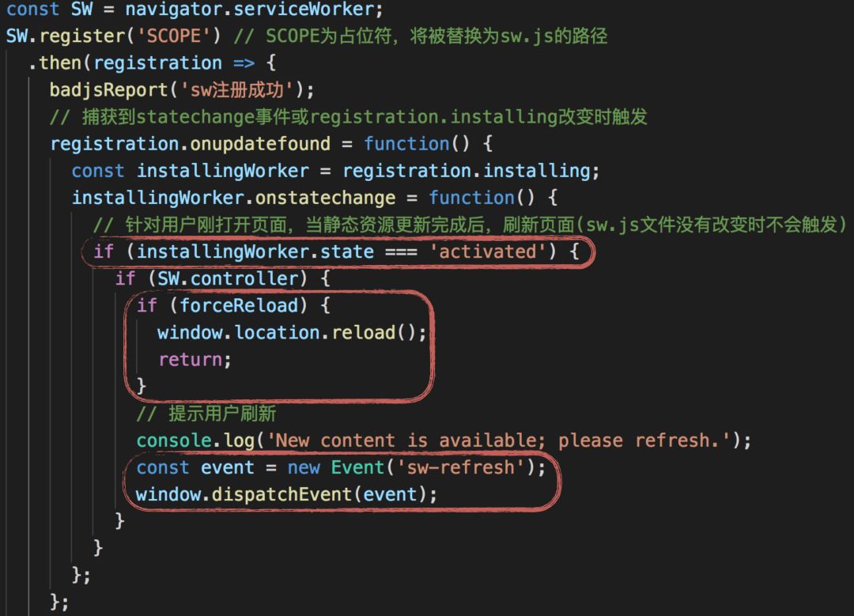Click the SW.register call
This screenshot has width=854, height=616.
pos(66,36)
